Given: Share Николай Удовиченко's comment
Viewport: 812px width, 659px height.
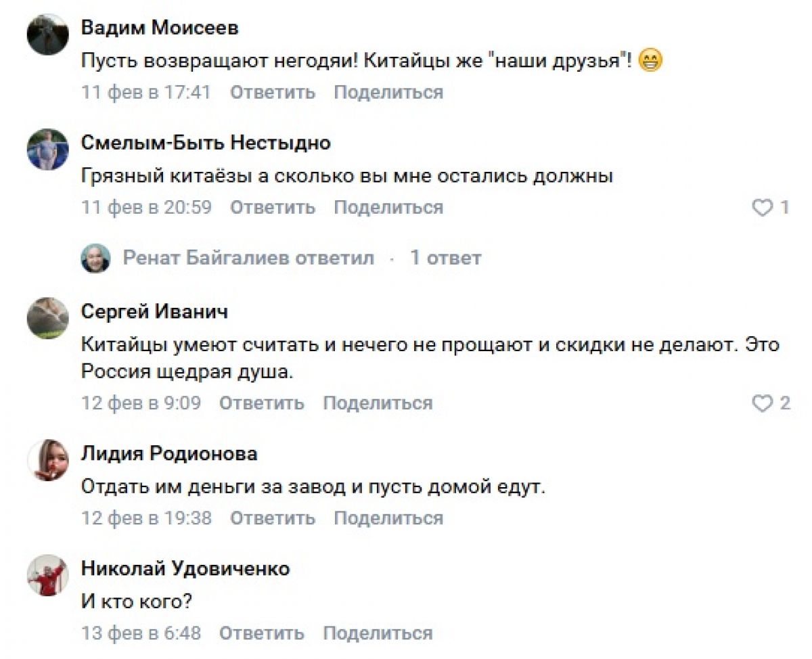Looking at the screenshot, I should (x=378, y=633).
